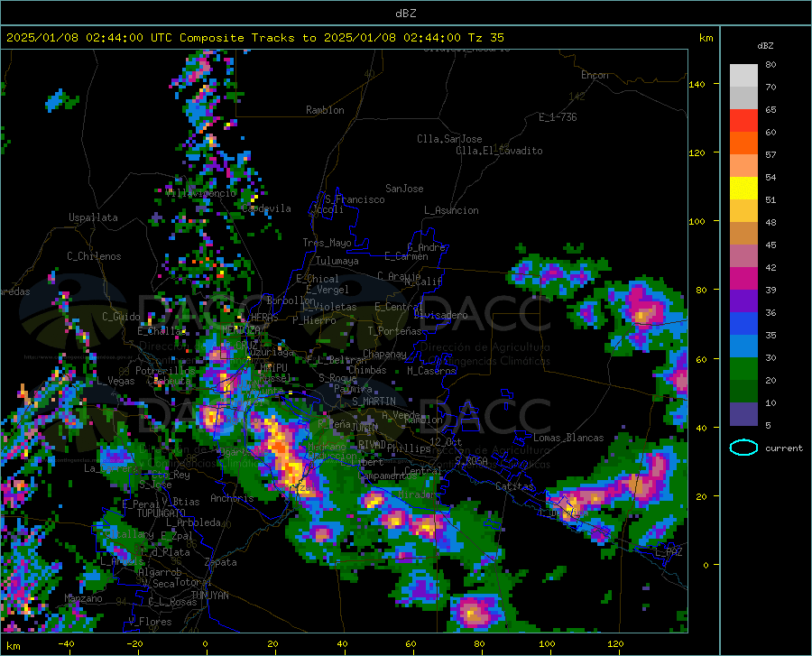Click the 'Manzano' place label
This screenshot has height=656, width=812.
click(83, 598)
